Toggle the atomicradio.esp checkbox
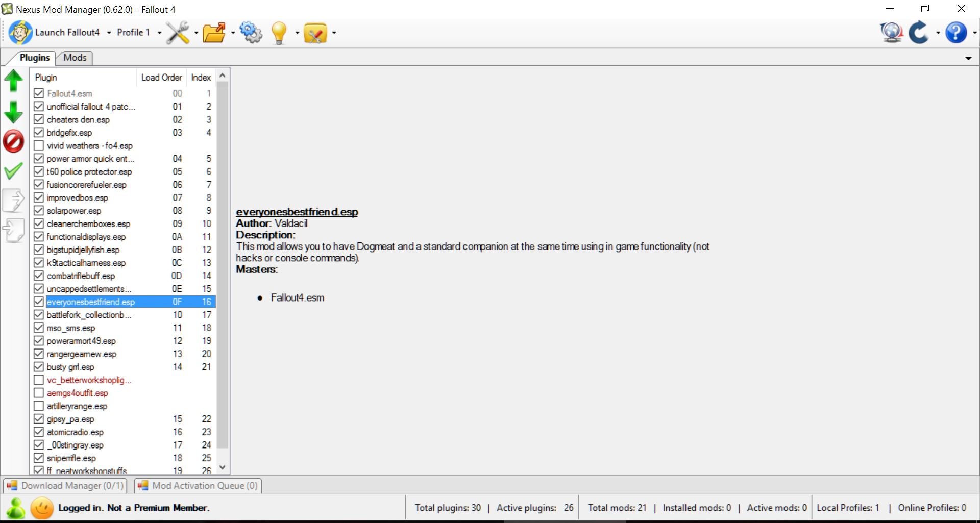Image resolution: width=980 pixels, height=523 pixels. tap(38, 432)
